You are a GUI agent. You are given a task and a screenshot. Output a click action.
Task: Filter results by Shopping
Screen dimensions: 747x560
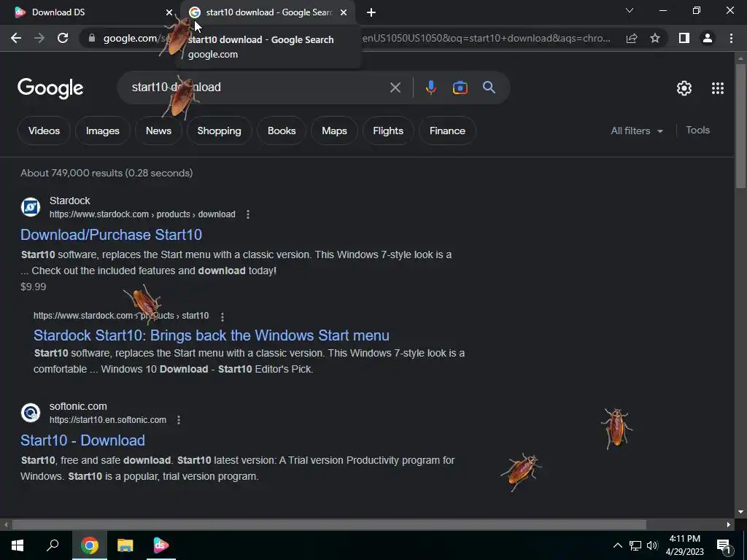(x=219, y=131)
